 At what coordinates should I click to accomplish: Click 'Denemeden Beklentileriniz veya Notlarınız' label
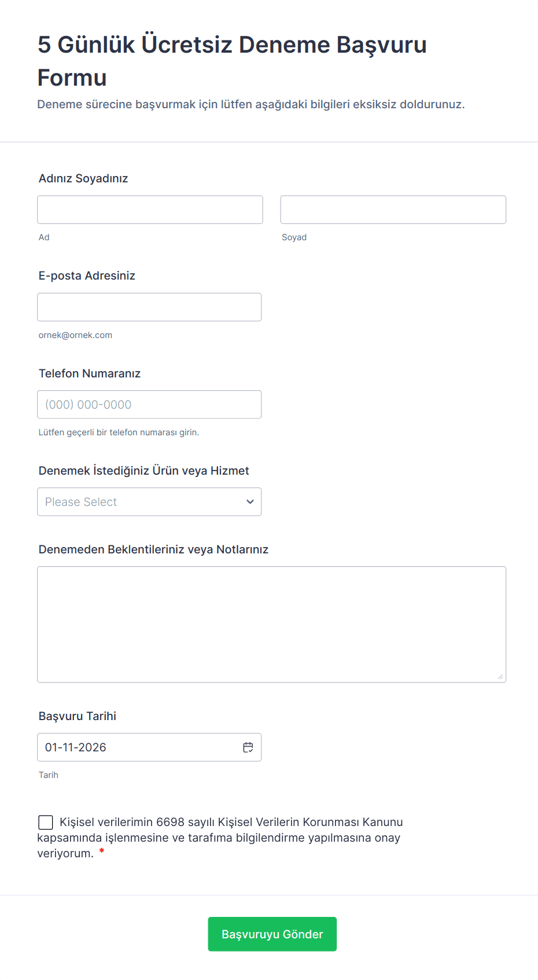pos(153,549)
